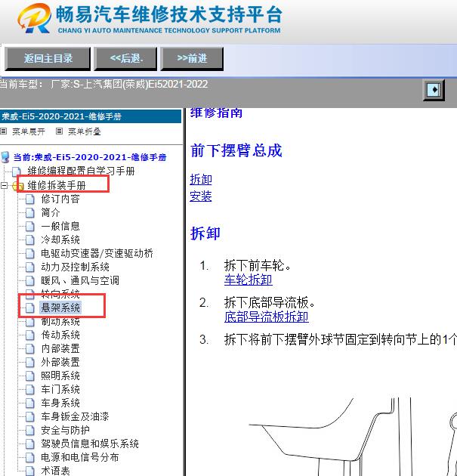Select 当前:荣威-Ei5-2020-2021-维修手册 root node

coord(90,157)
